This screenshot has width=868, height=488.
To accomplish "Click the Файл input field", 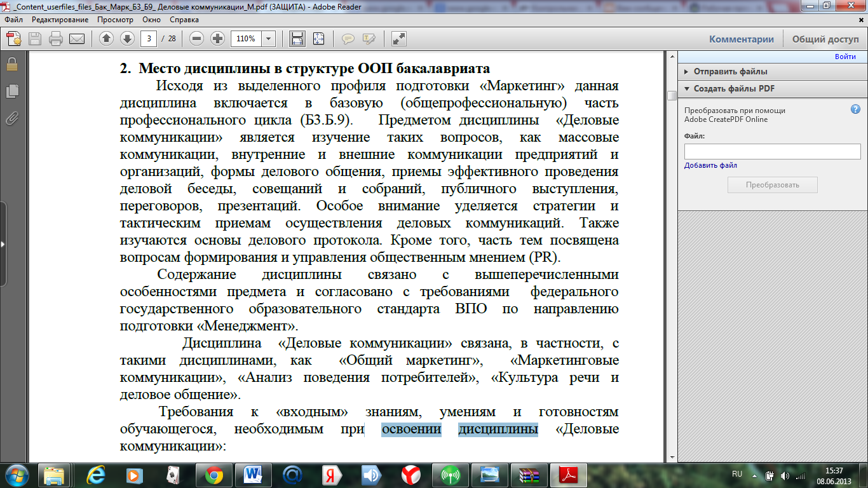I will (772, 151).
